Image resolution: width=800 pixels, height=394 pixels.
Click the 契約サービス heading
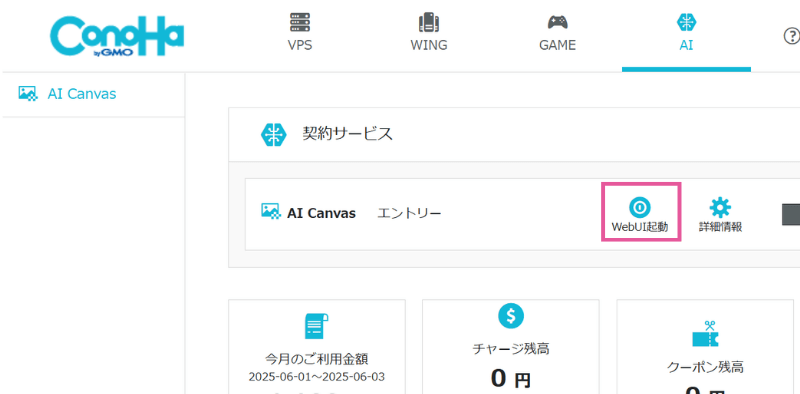point(347,134)
